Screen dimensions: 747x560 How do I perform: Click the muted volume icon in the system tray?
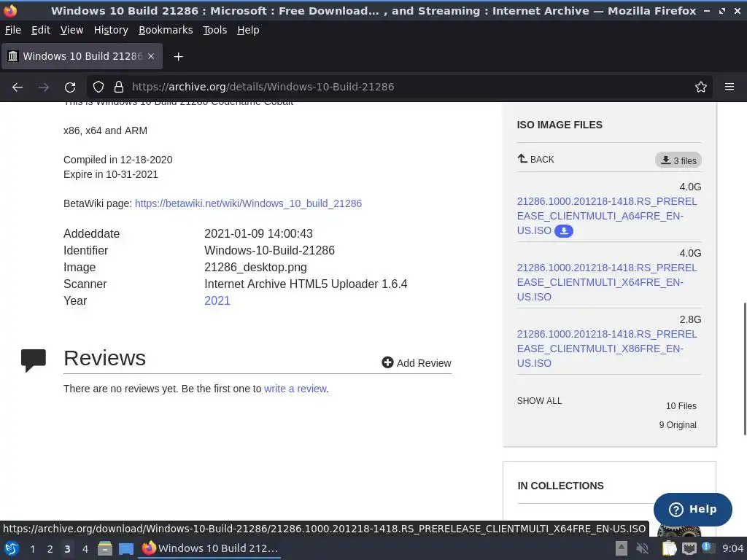tap(643, 548)
